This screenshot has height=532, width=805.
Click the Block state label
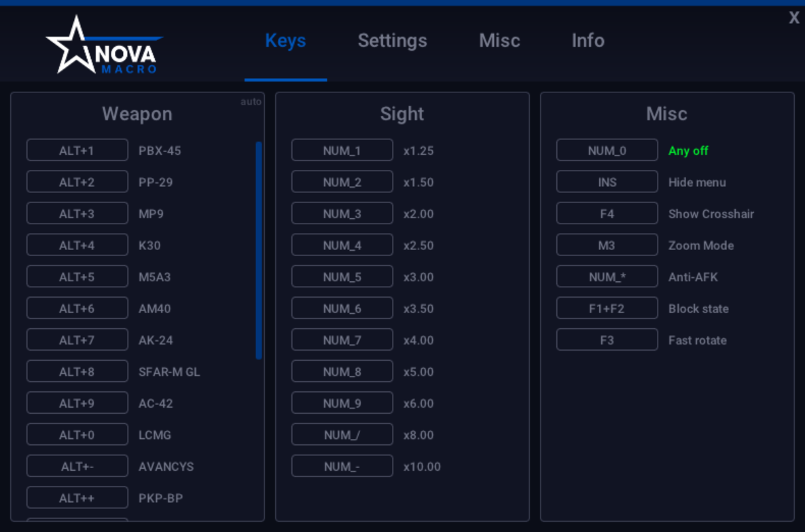coord(698,308)
